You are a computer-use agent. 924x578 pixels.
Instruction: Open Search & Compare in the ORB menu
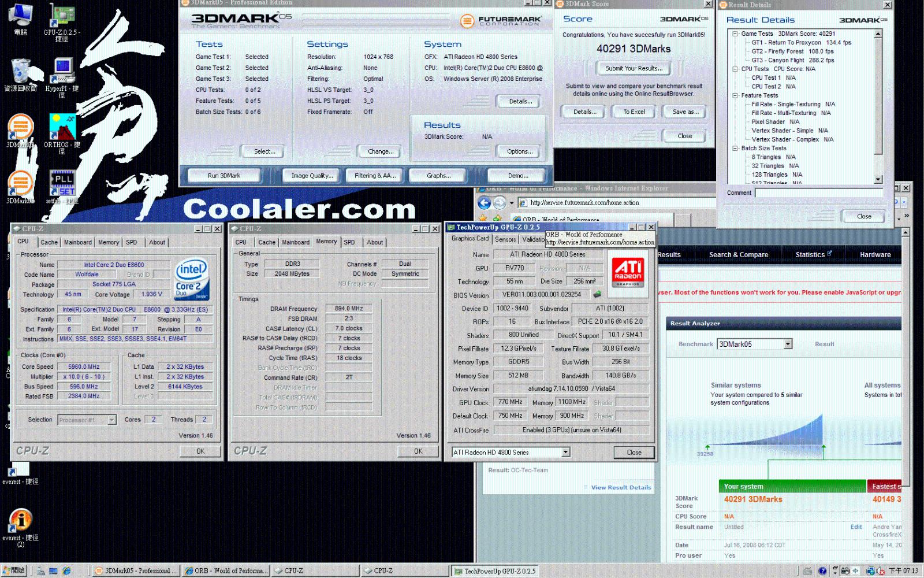[739, 255]
